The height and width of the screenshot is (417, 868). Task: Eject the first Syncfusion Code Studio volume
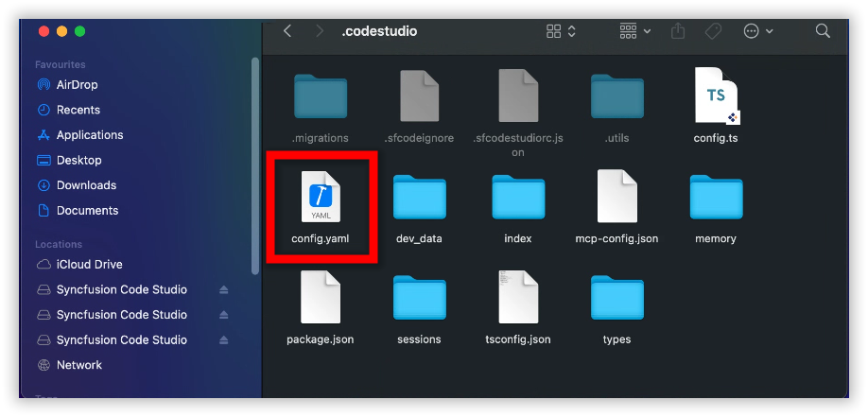click(224, 289)
